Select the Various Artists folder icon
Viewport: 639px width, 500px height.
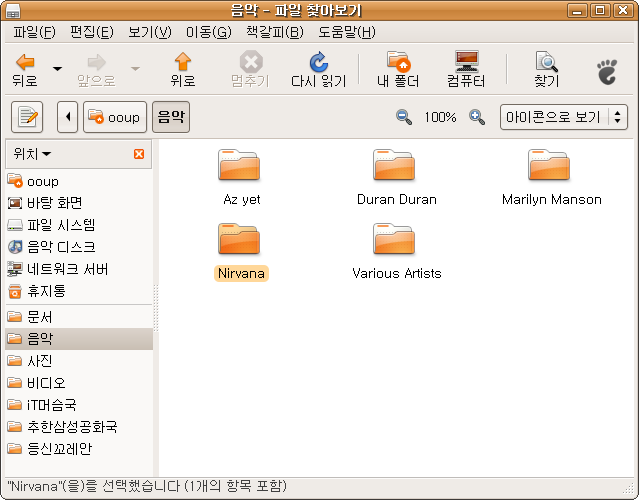[394, 239]
